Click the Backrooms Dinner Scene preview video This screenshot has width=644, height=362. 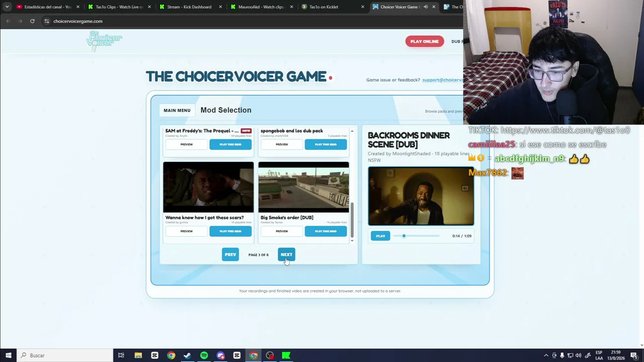click(421, 196)
